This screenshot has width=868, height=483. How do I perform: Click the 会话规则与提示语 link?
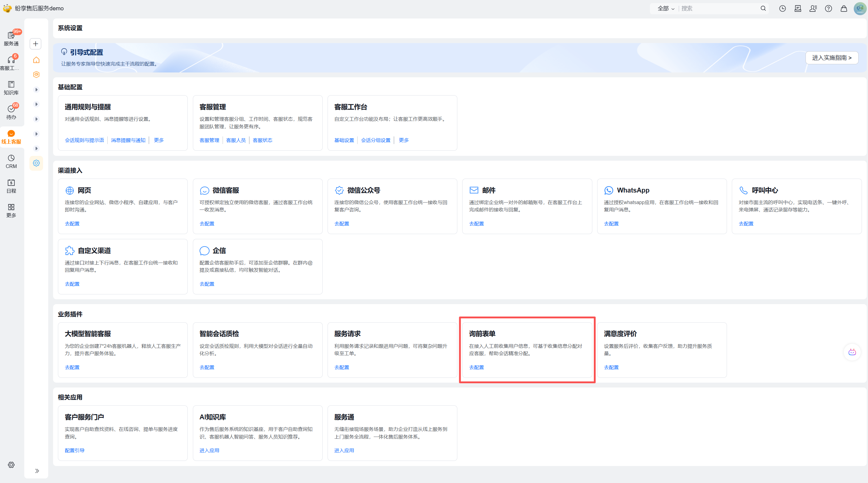point(84,140)
